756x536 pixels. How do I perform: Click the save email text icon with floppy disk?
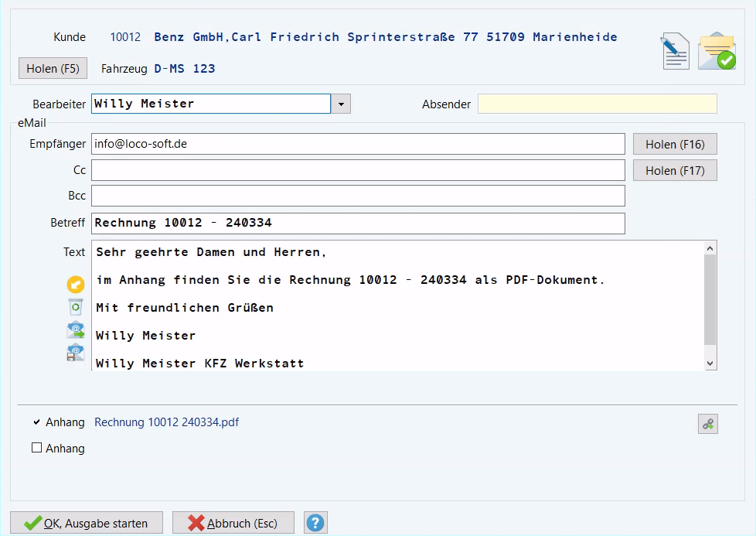(x=74, y=352)
